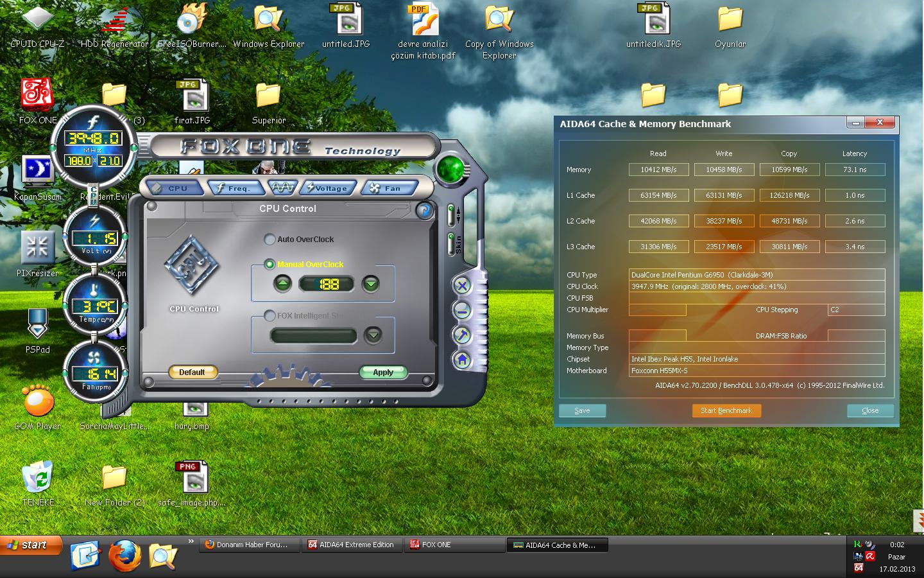This screenshot has height=578, width=924.
Task: Select Manual OverClock radio button
Action: coord(269,264)
